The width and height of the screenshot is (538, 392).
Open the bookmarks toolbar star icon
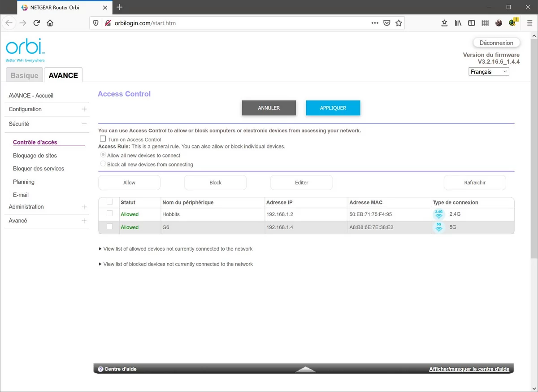444,23
